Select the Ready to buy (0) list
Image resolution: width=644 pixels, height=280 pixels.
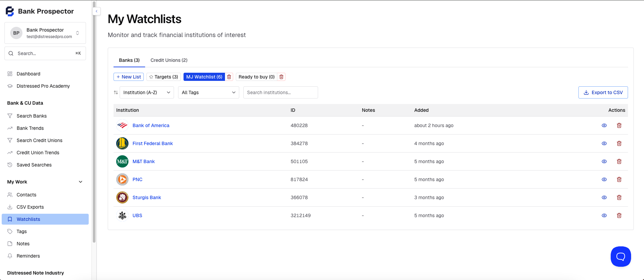tap(257, 77)
